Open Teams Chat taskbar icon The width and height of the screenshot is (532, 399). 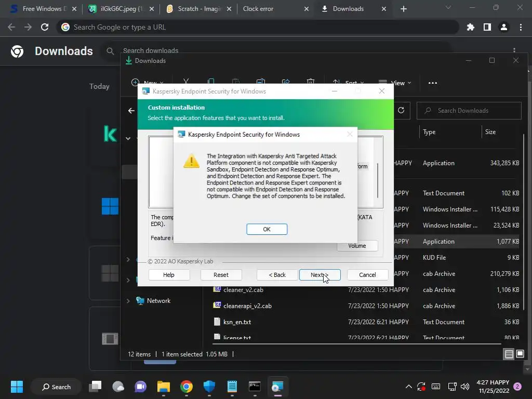coord(140,387)
